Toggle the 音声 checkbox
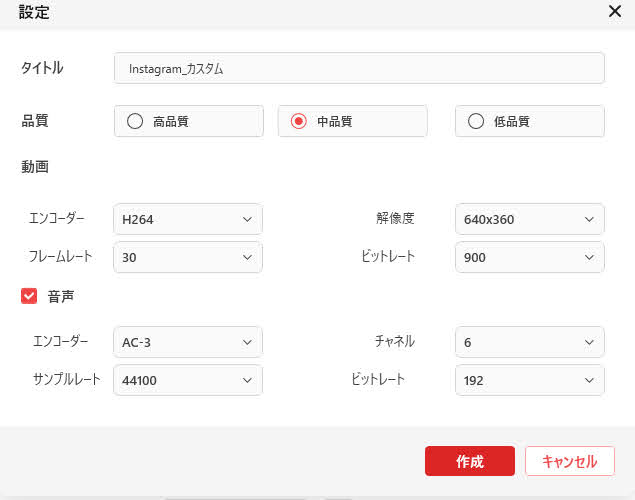 click(29, 296)
